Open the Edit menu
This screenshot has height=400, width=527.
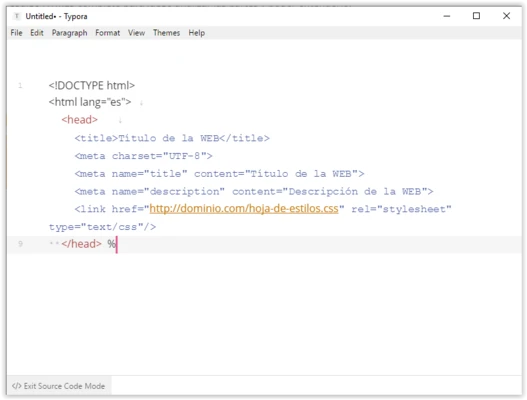(x=37, y=33)
